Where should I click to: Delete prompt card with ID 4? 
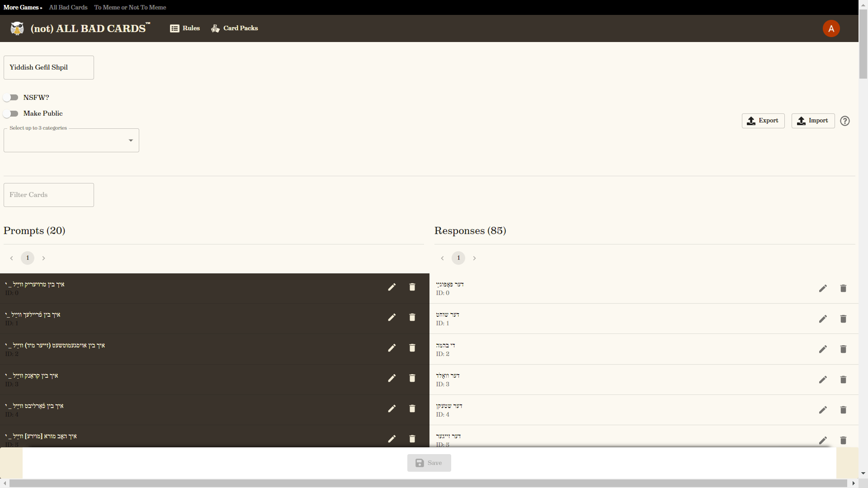click(412, 408)
